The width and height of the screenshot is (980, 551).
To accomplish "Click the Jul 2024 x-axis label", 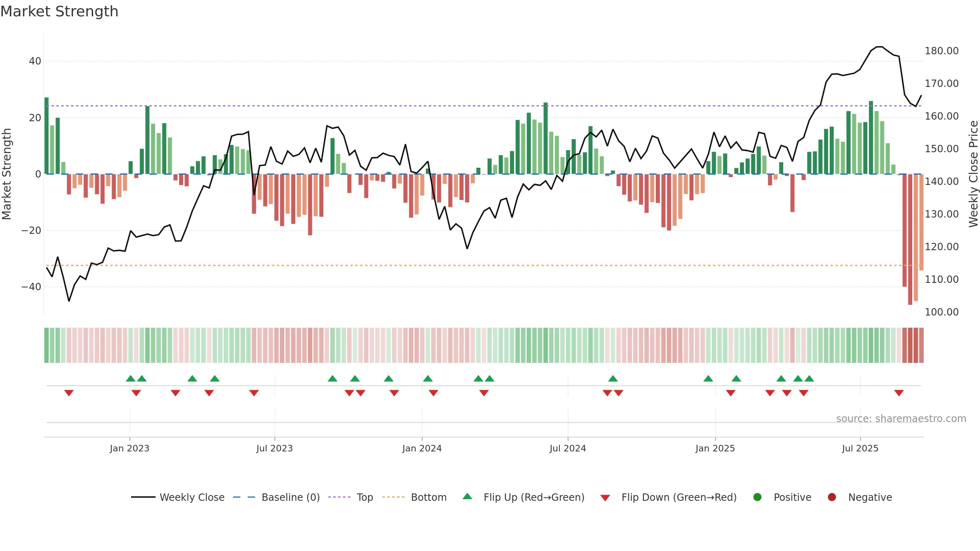I will pyautogui.click(x=568, y=448).
